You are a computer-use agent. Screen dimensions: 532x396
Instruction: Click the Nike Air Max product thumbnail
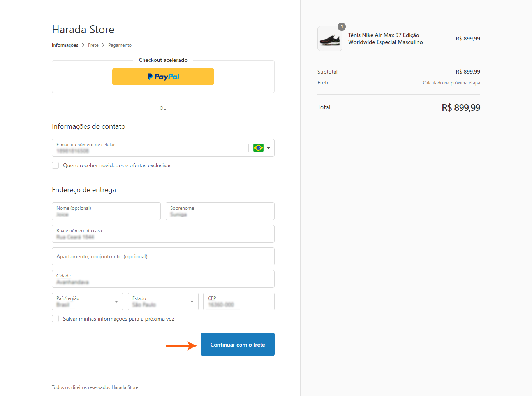point(329,39)
